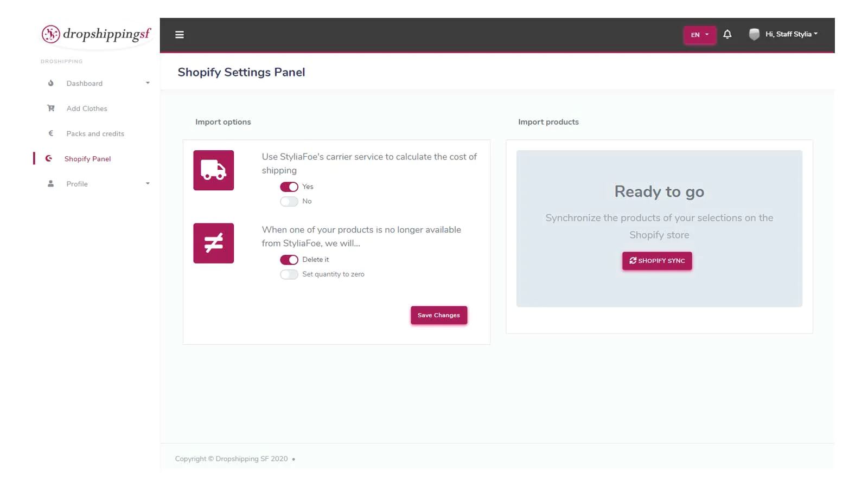Viewport: 868px width, 488px height.
Task: Expand the Dashboard submenu arrow
Action: click(x=148, y=83)
